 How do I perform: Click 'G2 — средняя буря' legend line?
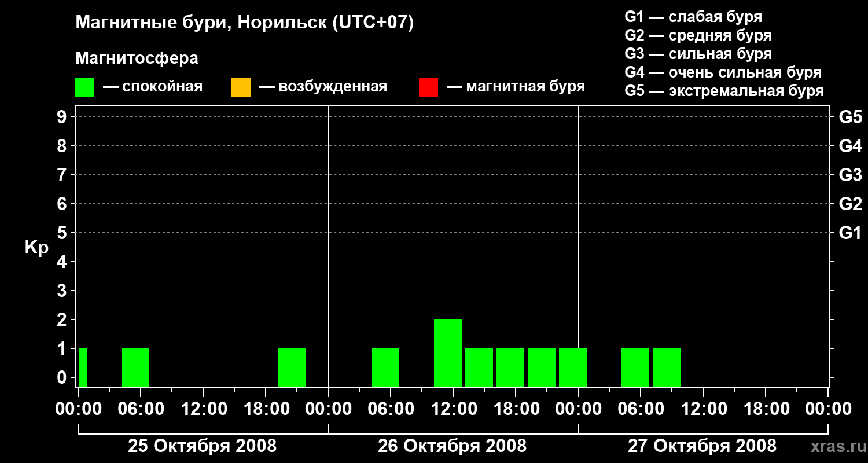tap(698, 35)
